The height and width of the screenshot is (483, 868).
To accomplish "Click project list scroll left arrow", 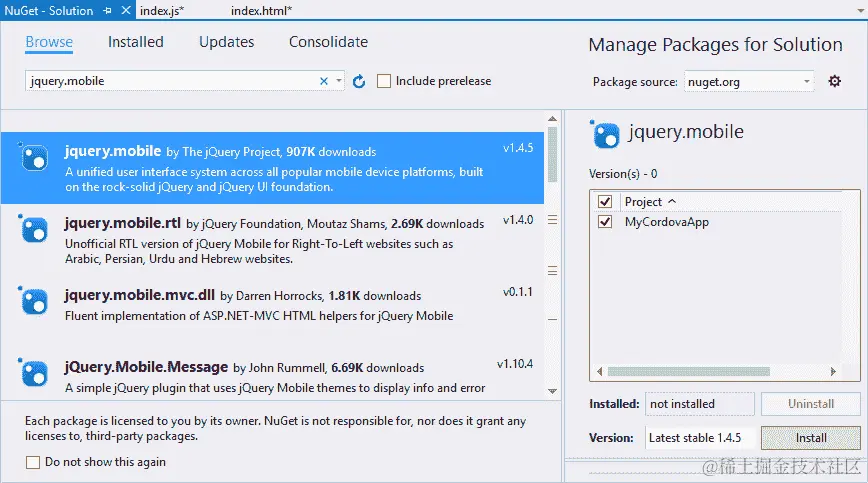I will 600,371.
